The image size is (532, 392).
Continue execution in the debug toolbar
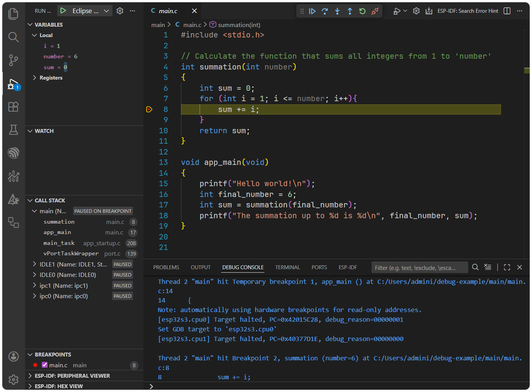point(312,11)
